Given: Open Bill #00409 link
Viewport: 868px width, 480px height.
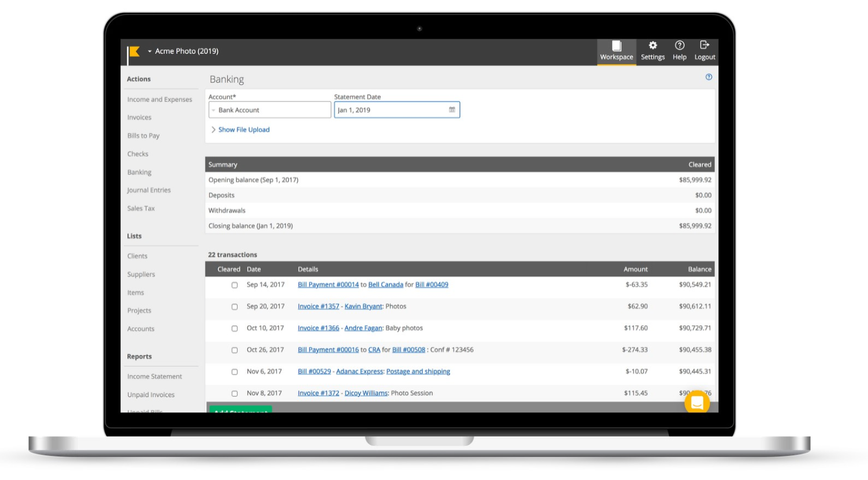Looking at the screenshot, I should [432, 285].
